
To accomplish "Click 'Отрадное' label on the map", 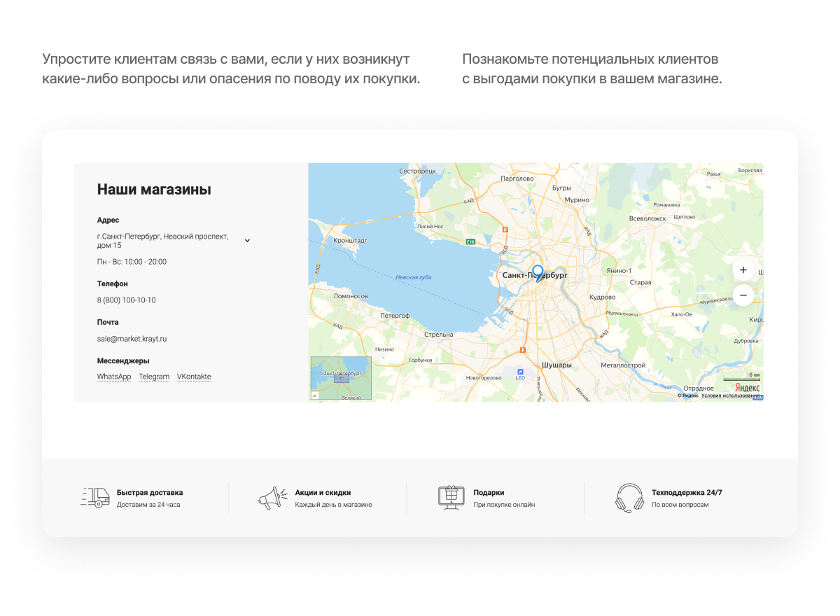I will coord(699,388).
